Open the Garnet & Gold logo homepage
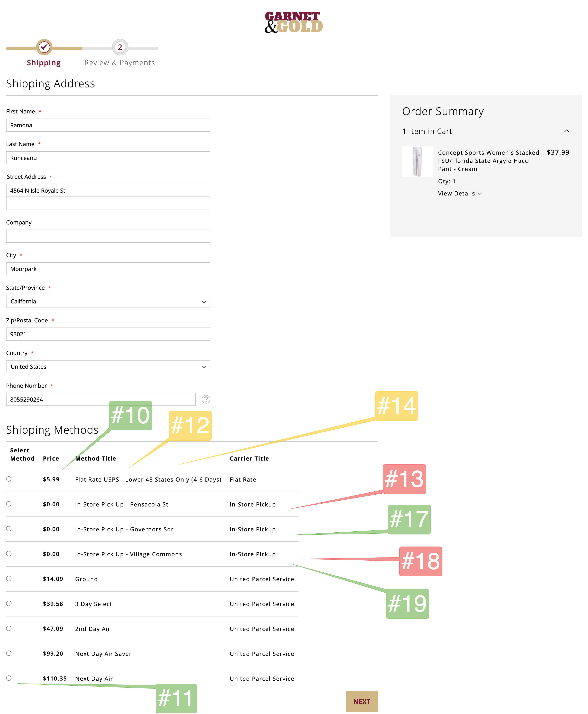The image size is (588, 714). point(293,22)
